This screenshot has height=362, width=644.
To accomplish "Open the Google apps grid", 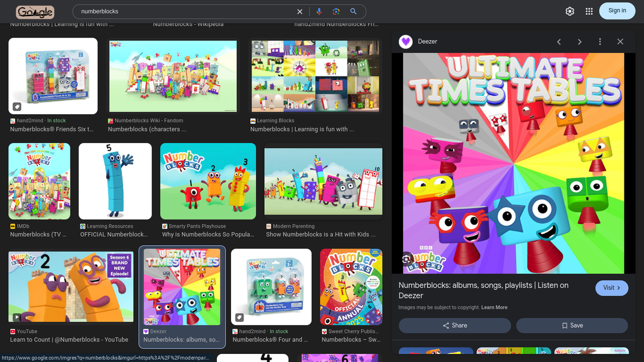I will point(589,11).
